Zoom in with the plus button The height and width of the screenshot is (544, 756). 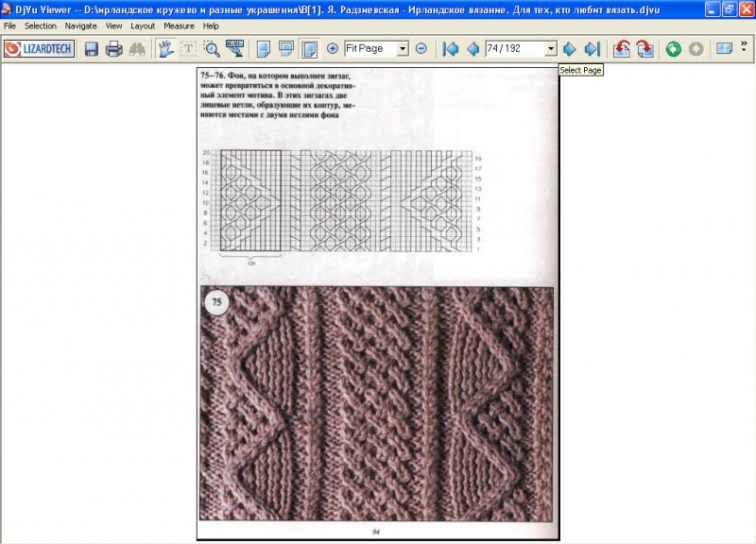click(333, 48)
